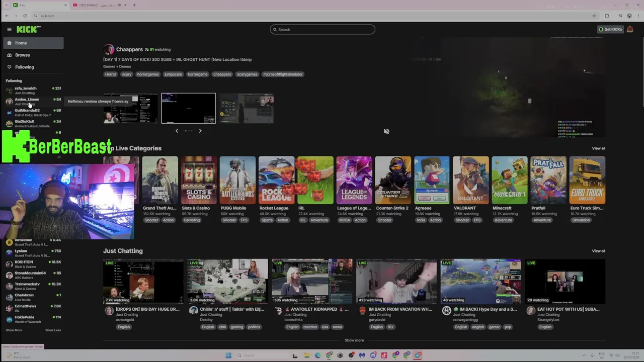The image size is (644, 362).
Task: Open Euro Truck Simulator category cover
Action: tap(587, 180)
